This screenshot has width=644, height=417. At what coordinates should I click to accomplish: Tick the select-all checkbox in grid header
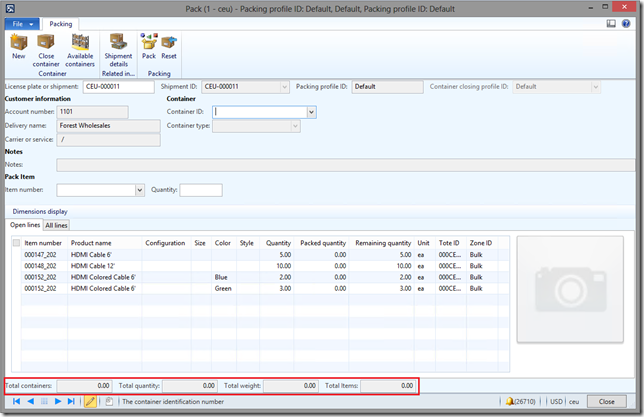point(15,243)
